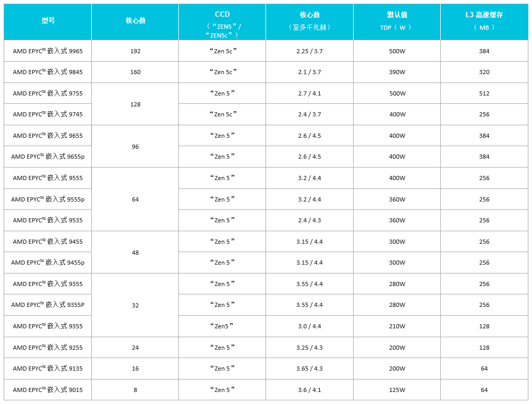The height and width of the screenshot is (404, 532).
Task: Select the "3.65 / 4.3" frequency cell
Action: (309, 369)
